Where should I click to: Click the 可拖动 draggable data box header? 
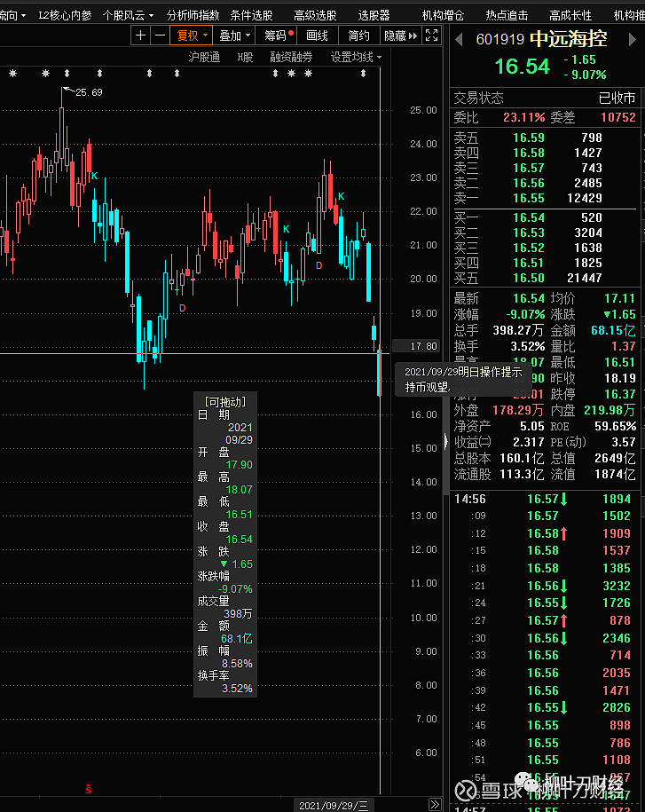click(x=225, y=402)
